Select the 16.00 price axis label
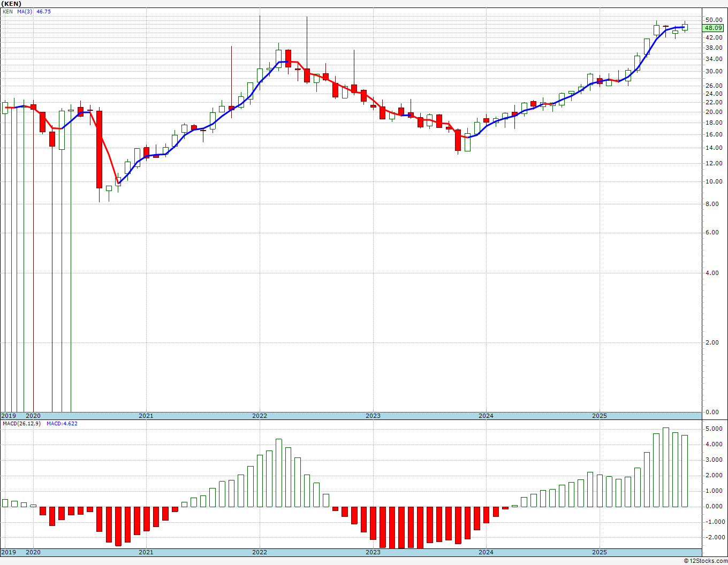 714,134
